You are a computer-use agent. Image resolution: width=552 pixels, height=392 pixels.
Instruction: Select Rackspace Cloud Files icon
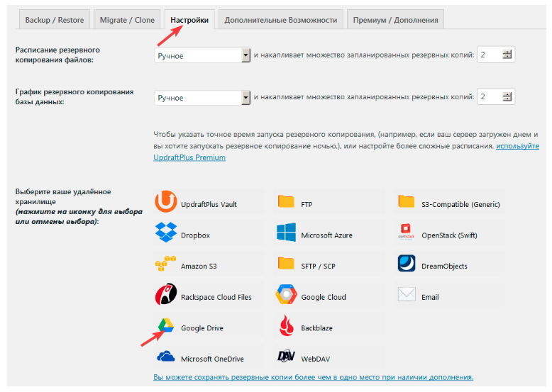(x=166, y=294)
